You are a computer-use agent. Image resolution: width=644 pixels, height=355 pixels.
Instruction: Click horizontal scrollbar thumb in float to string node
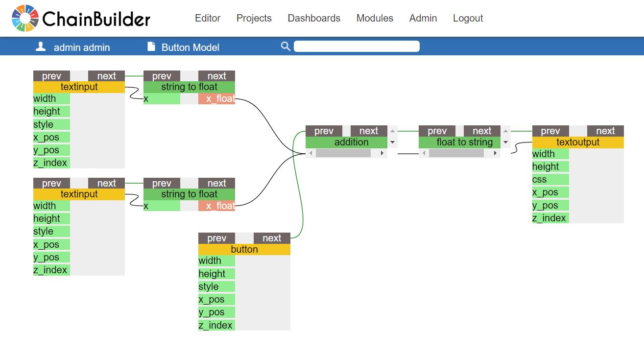point(456,153)
